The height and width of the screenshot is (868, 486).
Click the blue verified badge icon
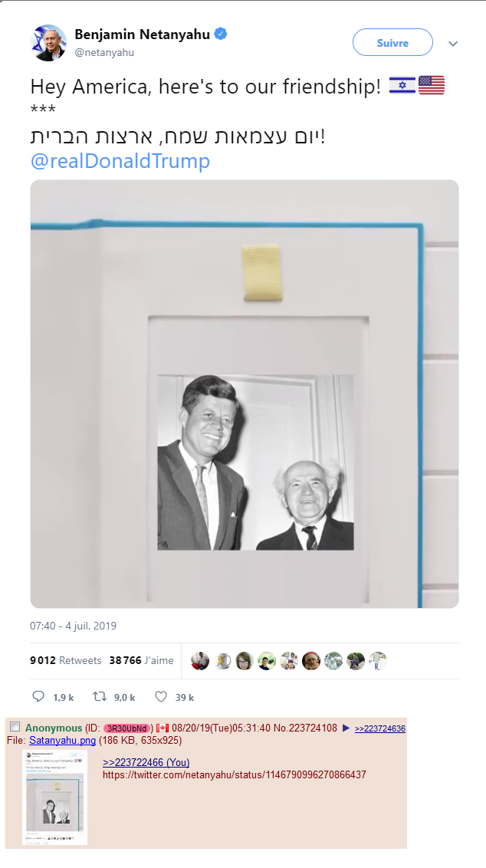tap(221, 35)
